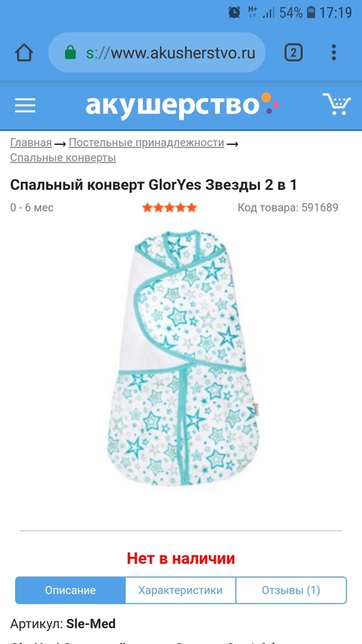
Task: Click the five-star product rating
Action: [x=170, y=207]
